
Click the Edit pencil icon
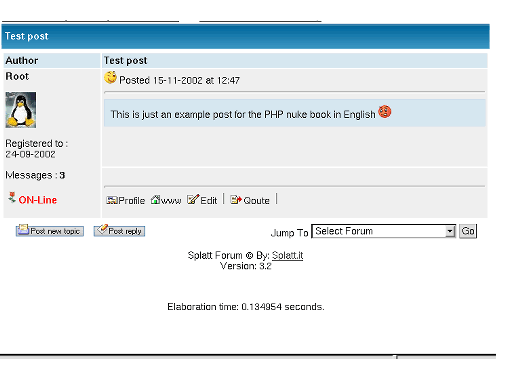tap(193, 199)
